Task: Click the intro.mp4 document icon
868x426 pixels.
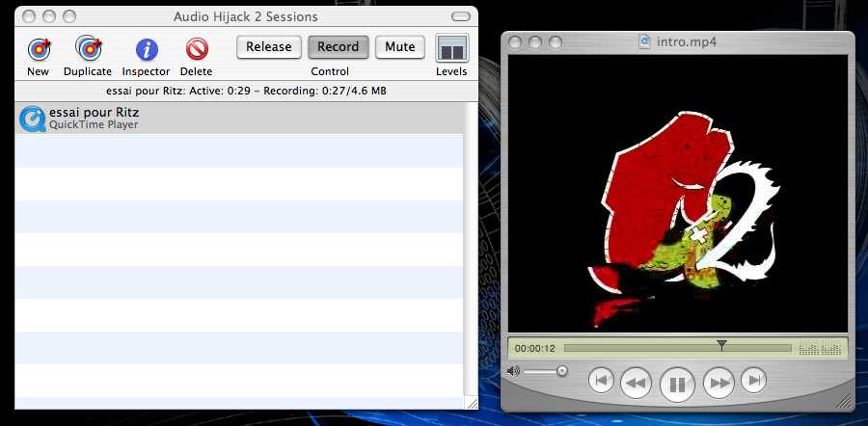Action: tap(644, 41)
